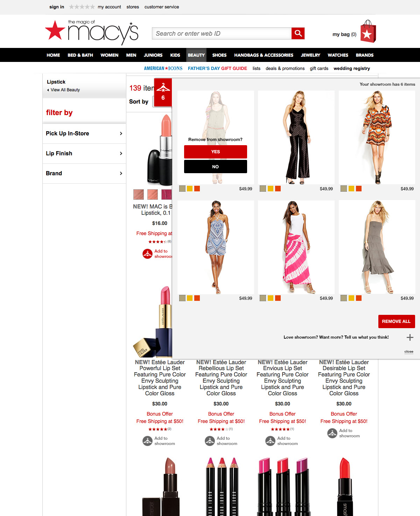Open the BED & BATH menu
This screenshot has width=420, height=516.
[x=80, y=55]
